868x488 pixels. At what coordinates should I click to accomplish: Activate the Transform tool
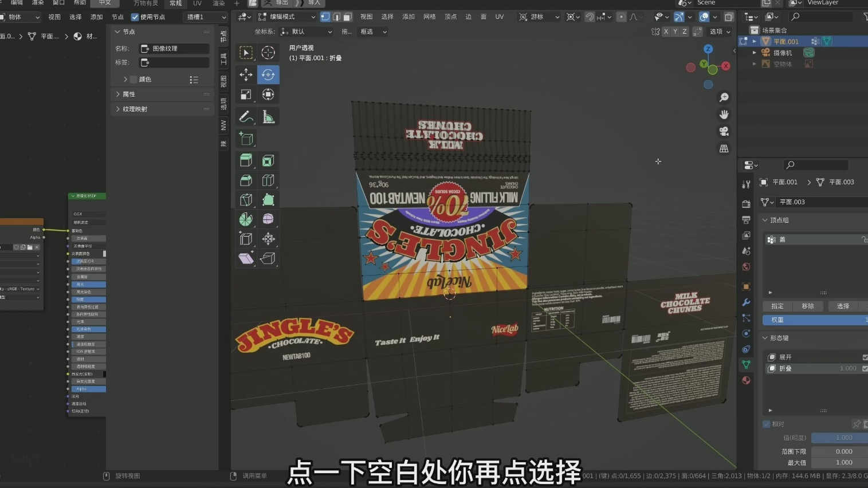coord(268,95)
